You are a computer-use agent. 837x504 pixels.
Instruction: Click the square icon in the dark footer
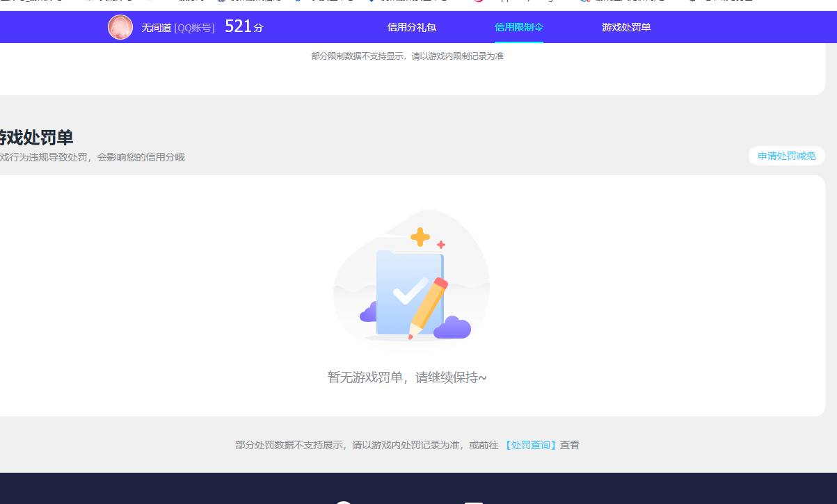tap(473, 501)
